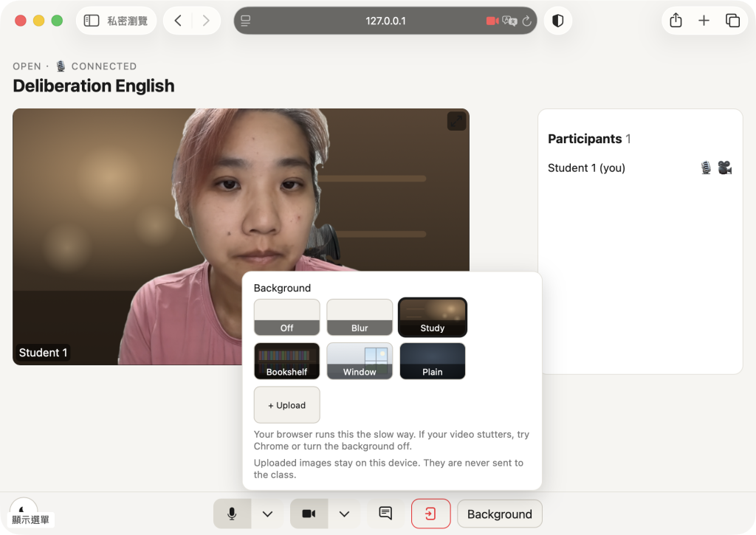Screen dimensions: 756x535
Task: Click the Deliberation English title
Action: pos(94,86)
